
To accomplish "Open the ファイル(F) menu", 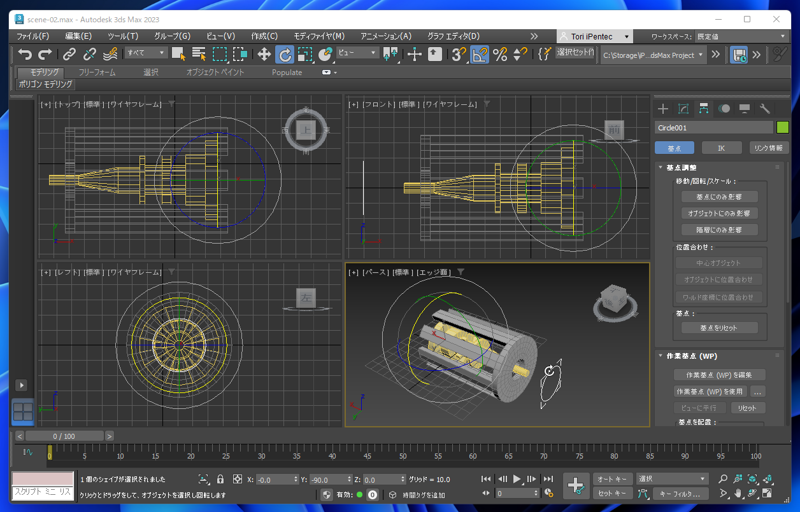I will [33, 36].
